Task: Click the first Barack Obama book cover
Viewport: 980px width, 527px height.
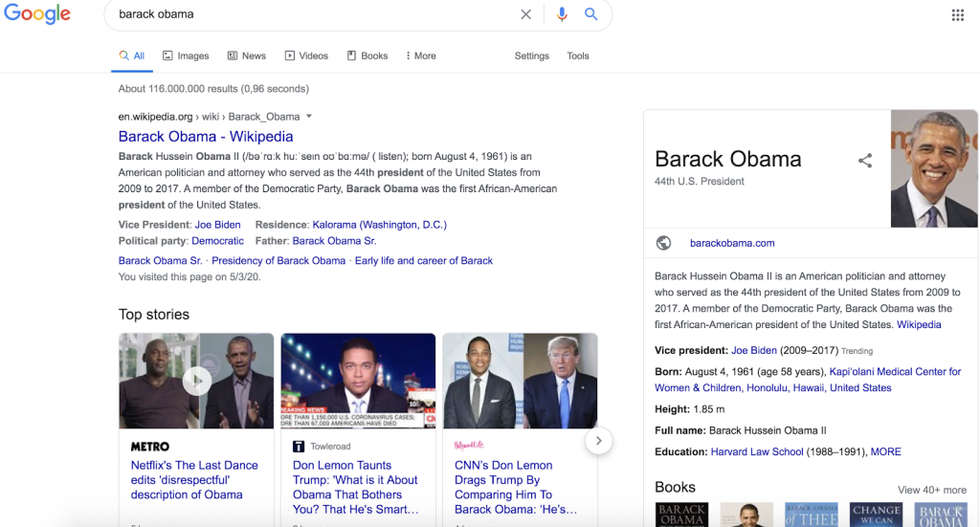Action: 681,515
